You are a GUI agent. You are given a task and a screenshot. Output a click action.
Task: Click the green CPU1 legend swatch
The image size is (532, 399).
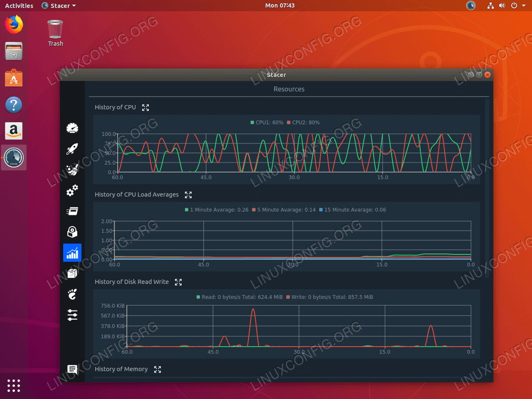(x=252, y=123)
